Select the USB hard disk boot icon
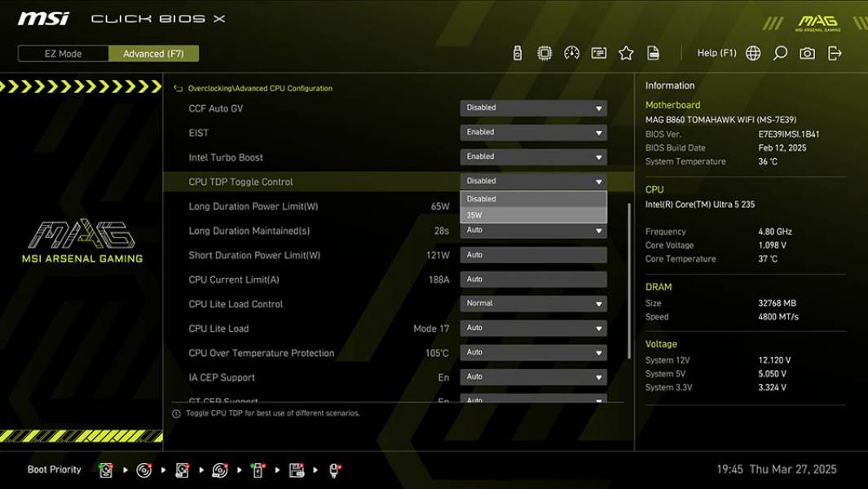Image resolution: width=868 pixels, height=489 pixels. pos(182,470)
